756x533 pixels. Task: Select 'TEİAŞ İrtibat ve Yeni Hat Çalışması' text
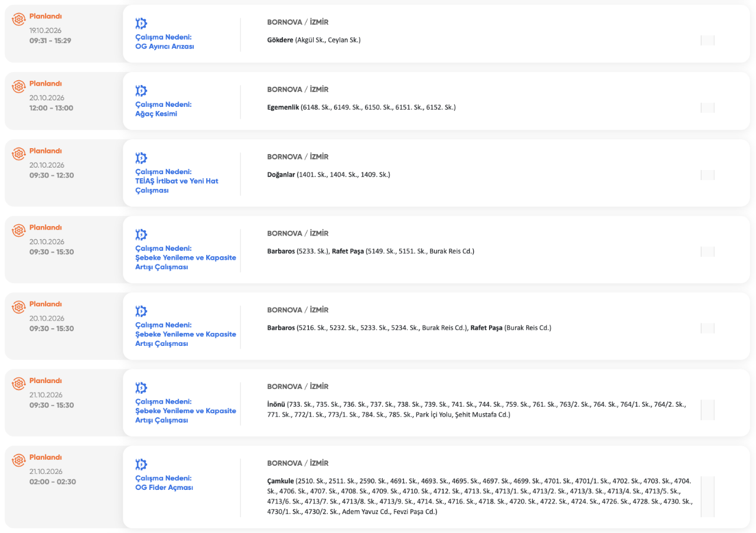pos(177,185)
